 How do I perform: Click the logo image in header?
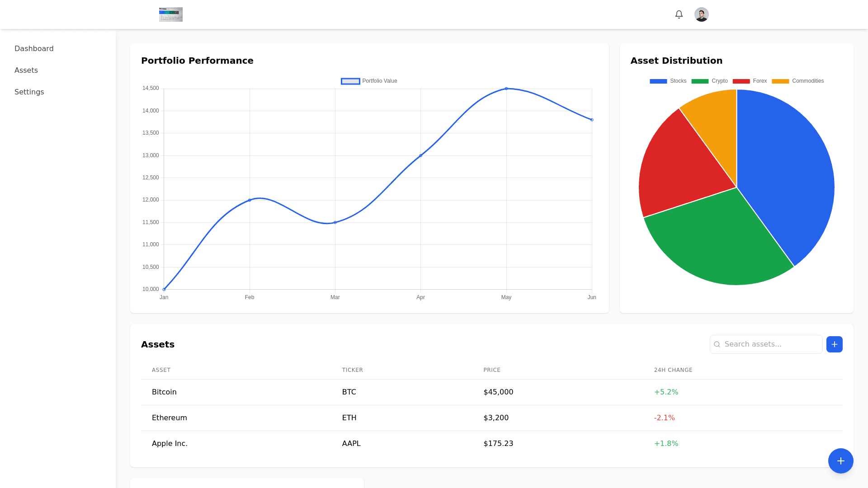(171, 14)
